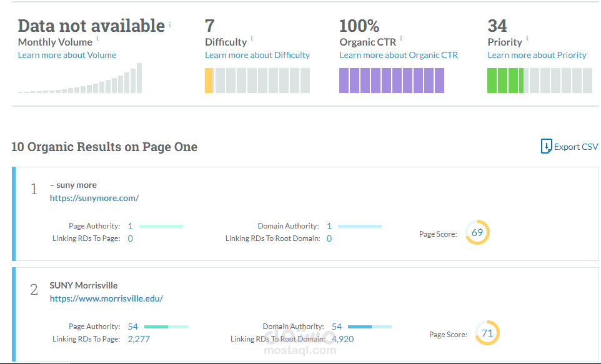Click the Page Score 71 circle
This screenshot has width=601, height=364.
tap(487, 333)
